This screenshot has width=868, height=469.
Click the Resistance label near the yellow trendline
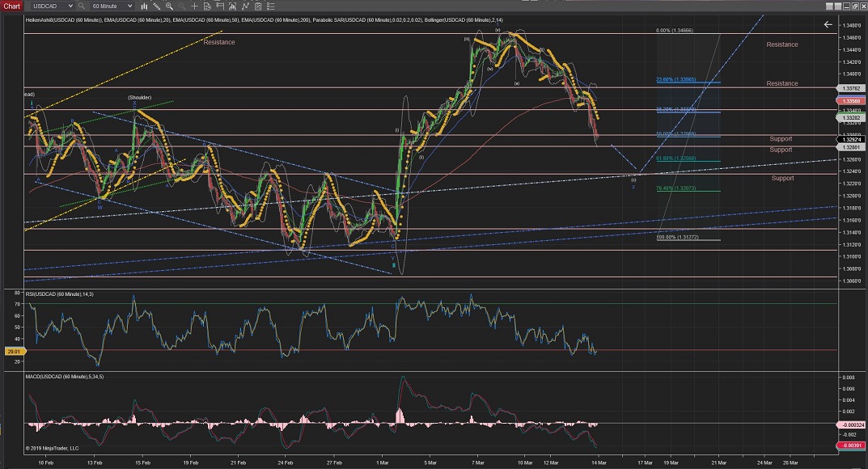tap(219, 42)
